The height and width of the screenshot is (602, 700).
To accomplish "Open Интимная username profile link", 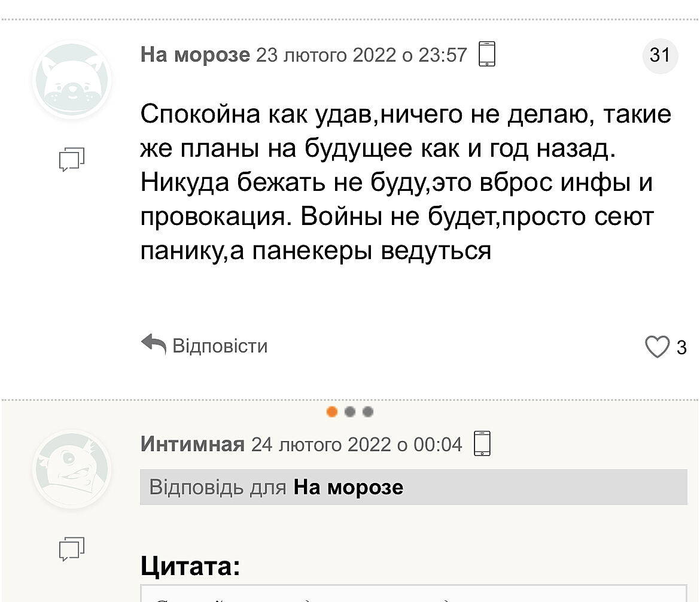I will coord(192,444).
